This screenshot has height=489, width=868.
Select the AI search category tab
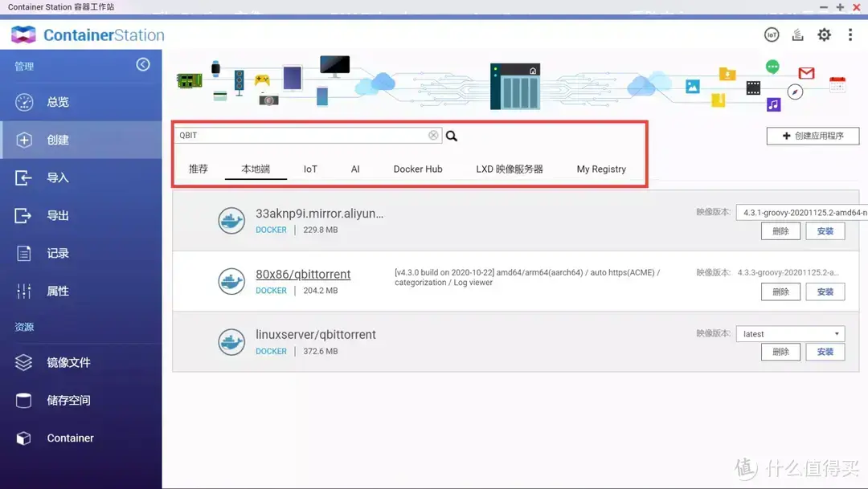355,169
